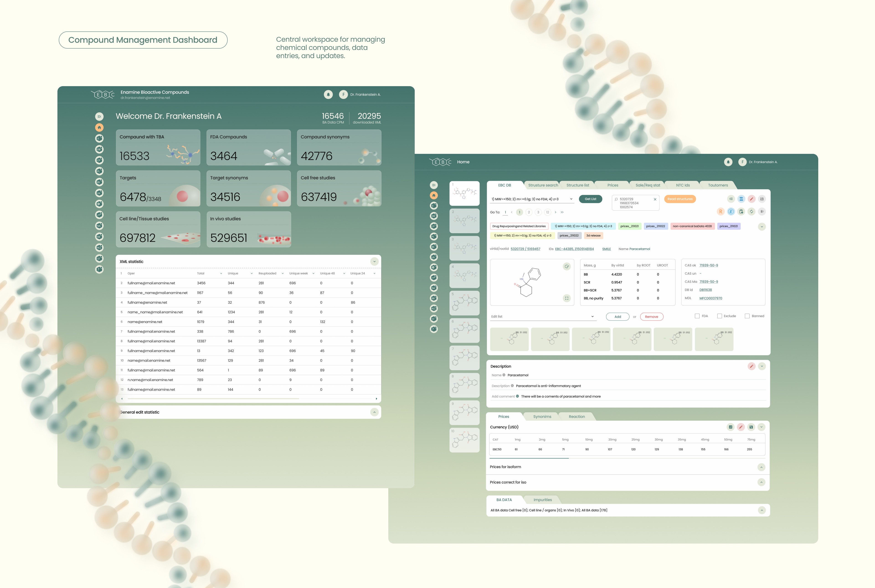Refresh structures using the sync arrows icon
Image resolution: width=875 pixels, height=588 pixels.
coord(752,211)
